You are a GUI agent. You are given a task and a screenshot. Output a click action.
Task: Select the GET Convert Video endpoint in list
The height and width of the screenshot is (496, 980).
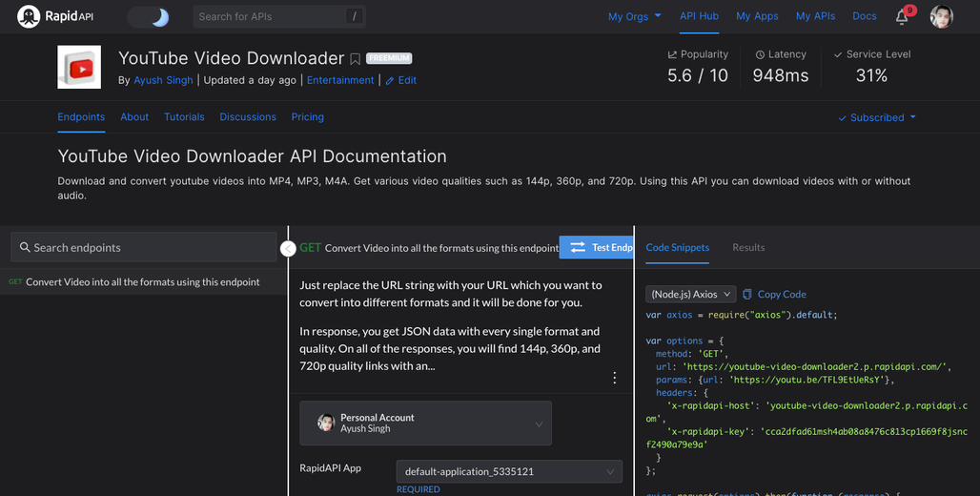click(x=143, y=282)
